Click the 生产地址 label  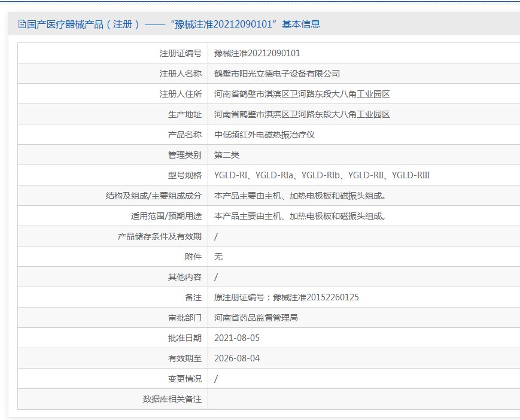[x=185, y=114]
